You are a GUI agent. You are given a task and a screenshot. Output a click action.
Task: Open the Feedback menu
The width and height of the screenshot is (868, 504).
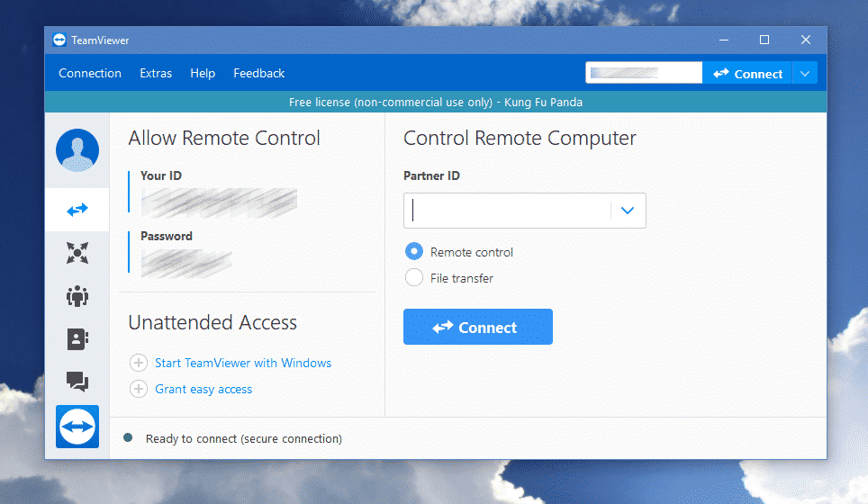(x=259, y=73)
